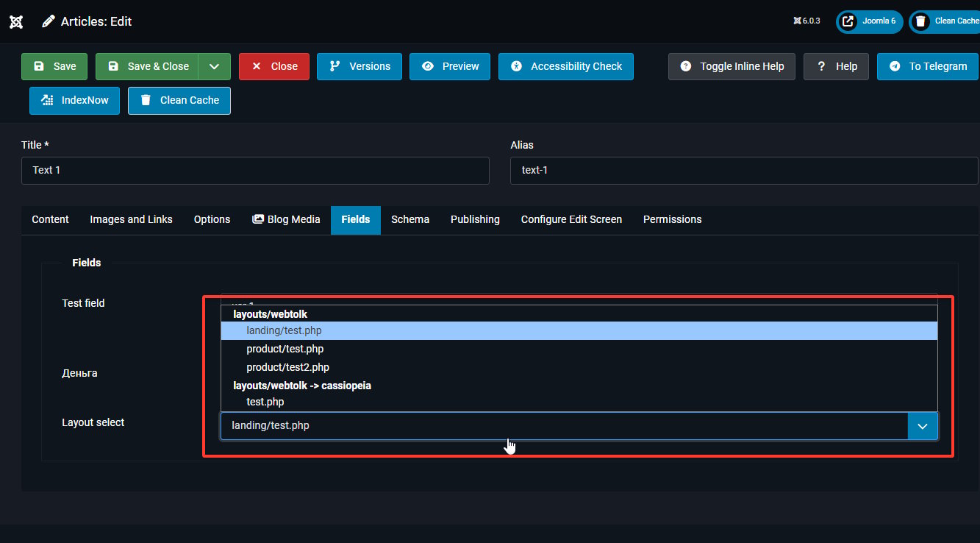Screen dimensions: 980x543
Task: Click the Layout select dropdown chevron
Action: (x=923, y=426)
